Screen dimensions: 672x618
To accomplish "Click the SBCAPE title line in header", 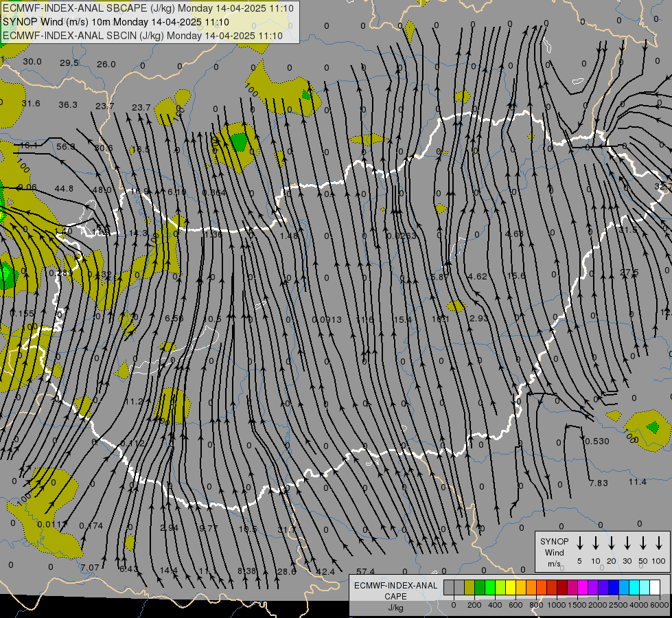I will [148, 8].
